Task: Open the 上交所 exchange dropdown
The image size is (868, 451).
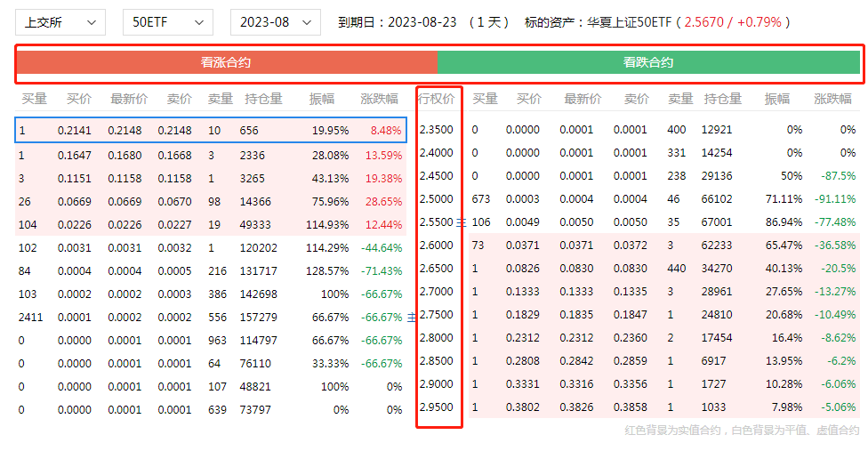Action: pyautogui.click(x=60, y=22)
